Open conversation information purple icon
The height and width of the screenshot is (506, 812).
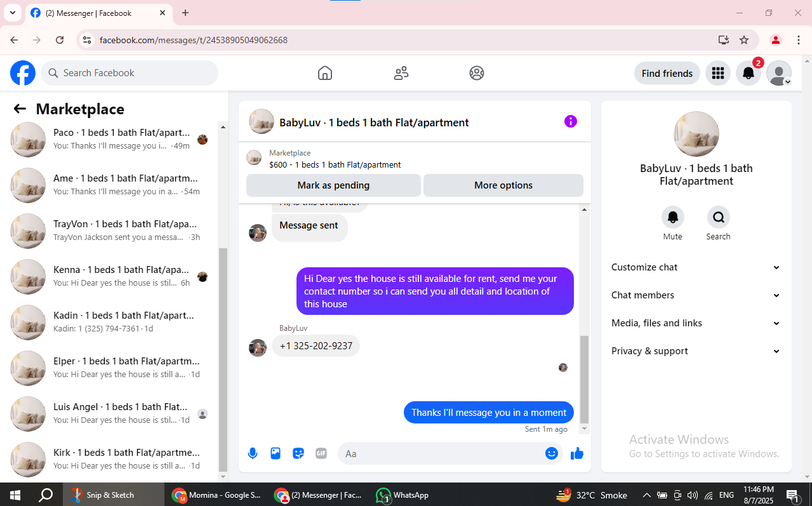coord(571,121)
